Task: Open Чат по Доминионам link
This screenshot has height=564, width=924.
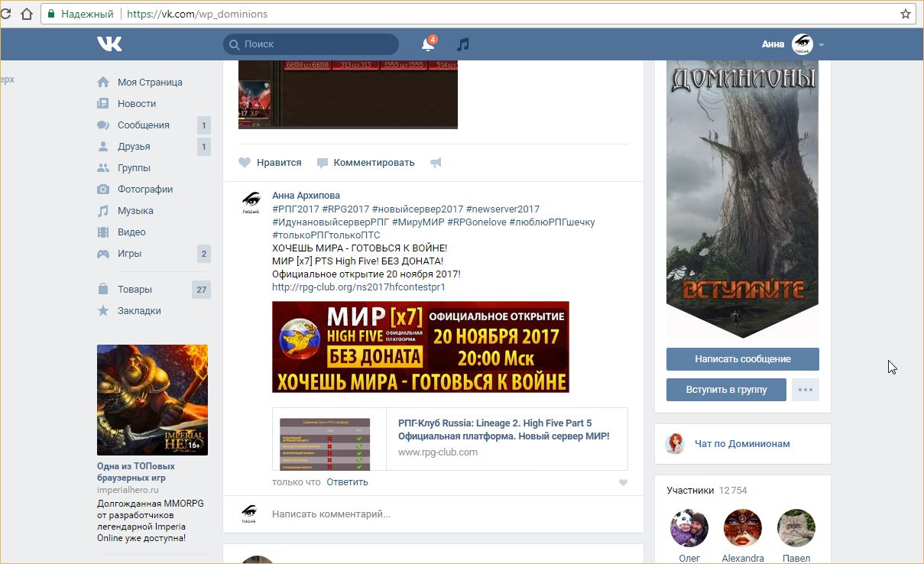Action: pos(742,444)
